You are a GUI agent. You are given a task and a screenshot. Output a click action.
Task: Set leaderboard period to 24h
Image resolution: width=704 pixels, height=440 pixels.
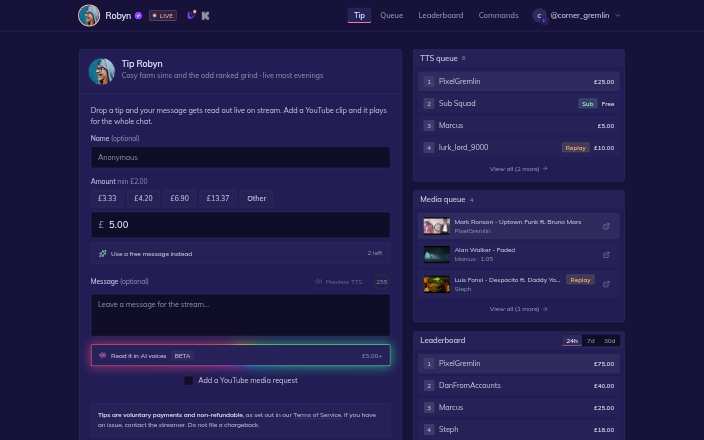click(572, 341)
